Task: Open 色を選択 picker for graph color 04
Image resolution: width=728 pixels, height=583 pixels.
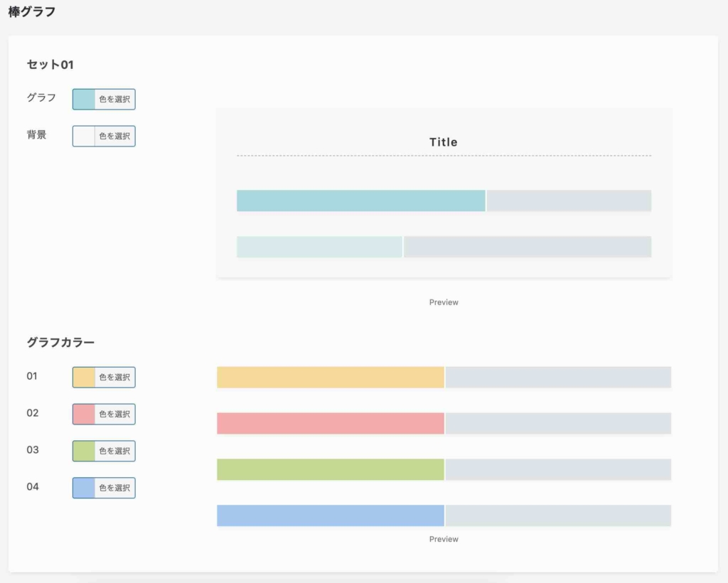Action: click(x=114, y=488)
